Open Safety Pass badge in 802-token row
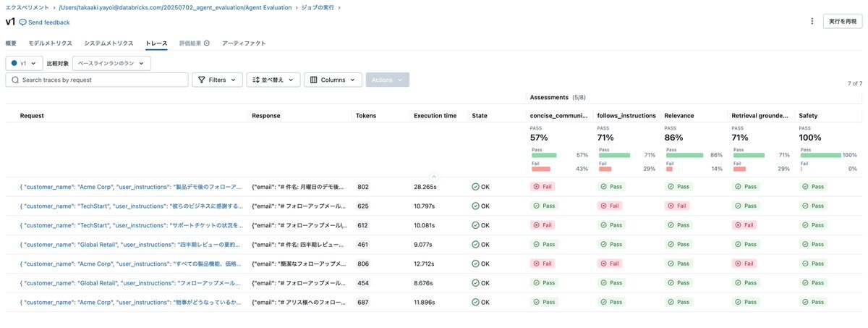868x328 pixels. point(813,187)
